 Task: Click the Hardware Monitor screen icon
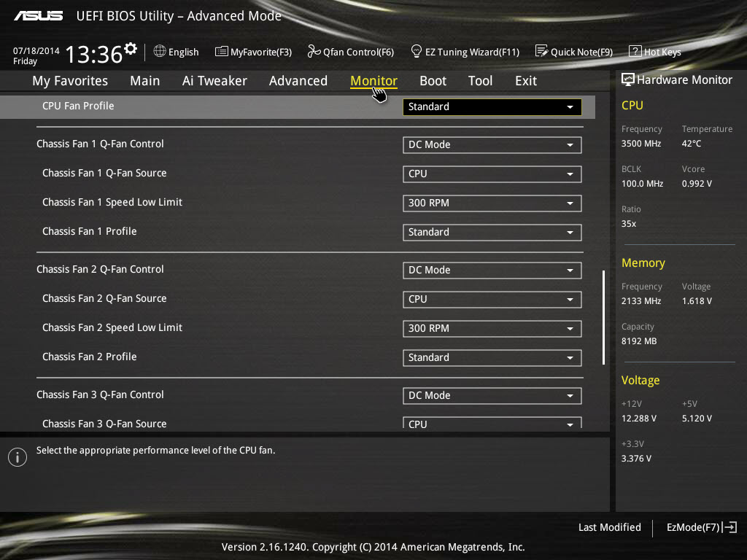pyautogui.click(x=628, y=79)
